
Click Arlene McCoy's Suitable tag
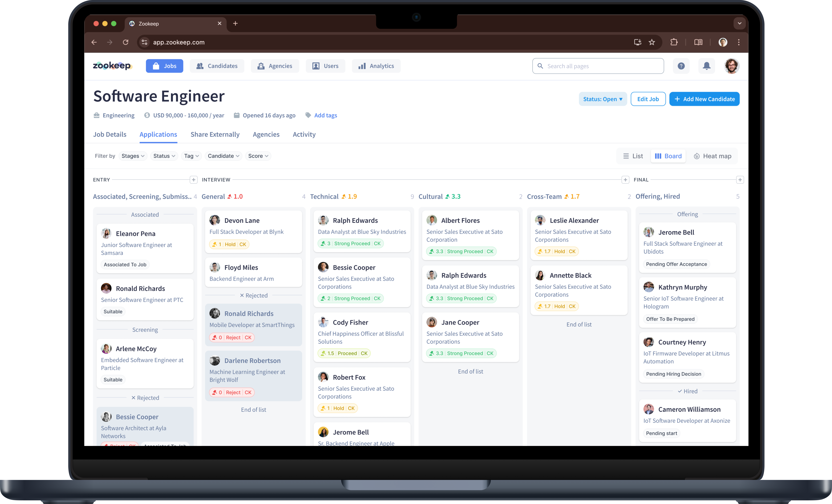(x=113, y=380)
